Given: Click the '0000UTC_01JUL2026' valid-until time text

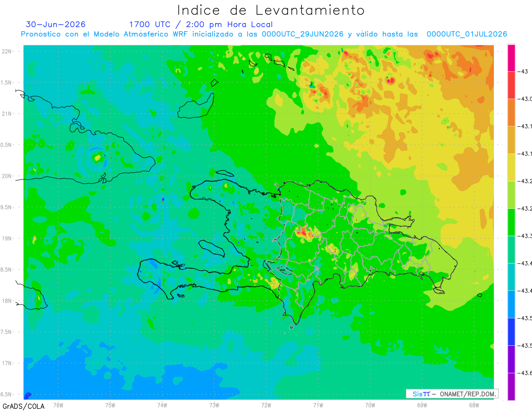Looking at the screenshot, I should point(467,34).
